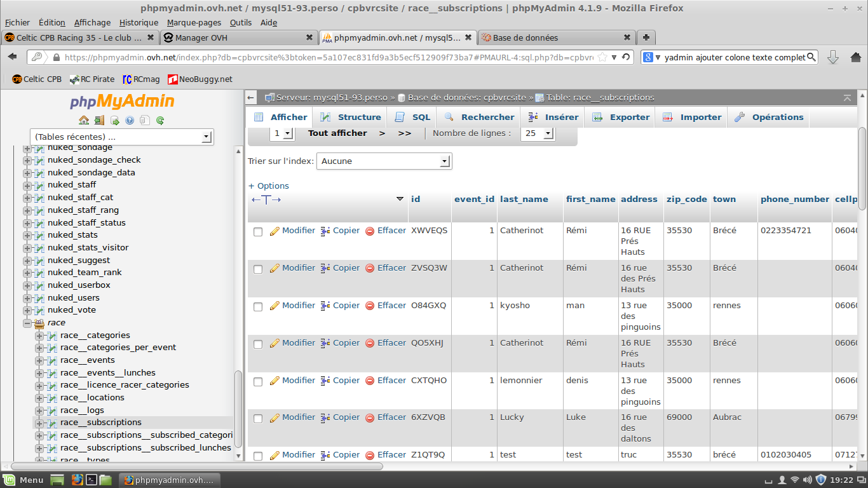Check the row checkbox for XWVEQS
The height and width of the screenshot is (488, 868).
pyautogui.click(x=258, y=231)
